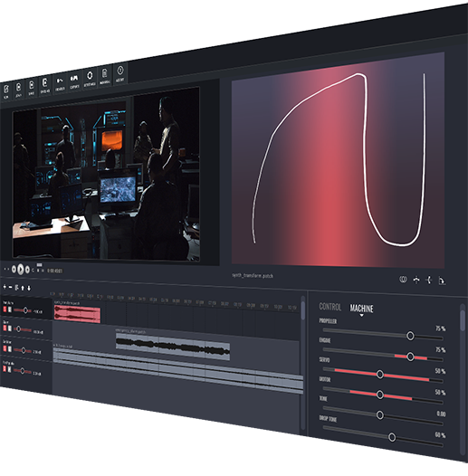Toggle the white button on the second track
This screenshot has height=476, width=468.
(x=9, y=328)
